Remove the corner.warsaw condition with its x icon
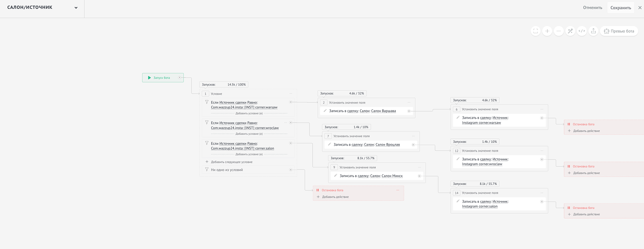The height and width of the screenshot is (249, 644). tap(291, 102)
